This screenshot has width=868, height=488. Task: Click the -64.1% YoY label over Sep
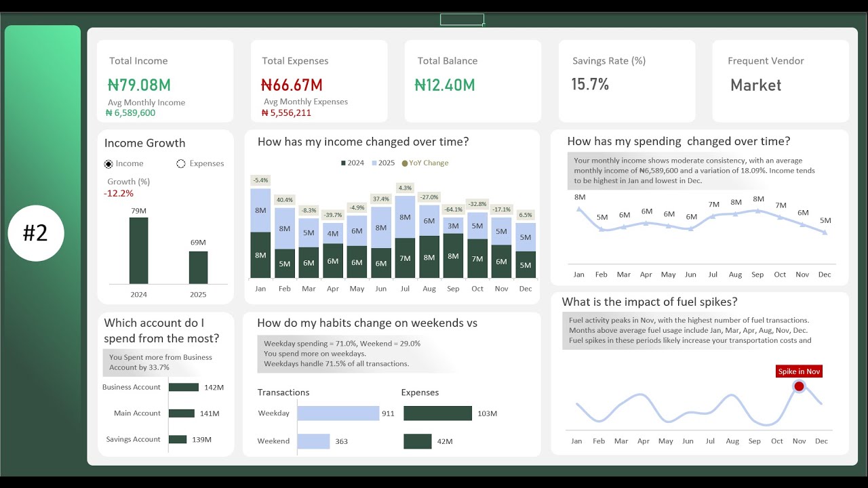(x=454, y=209)
